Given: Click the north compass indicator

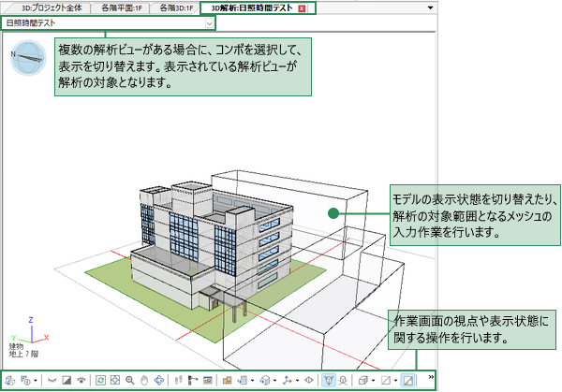Looking at the screenshot, I should (27, 58).
